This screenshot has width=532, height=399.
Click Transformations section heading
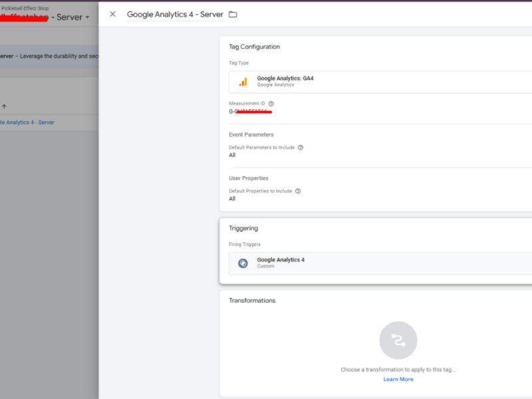click(252, 301)
